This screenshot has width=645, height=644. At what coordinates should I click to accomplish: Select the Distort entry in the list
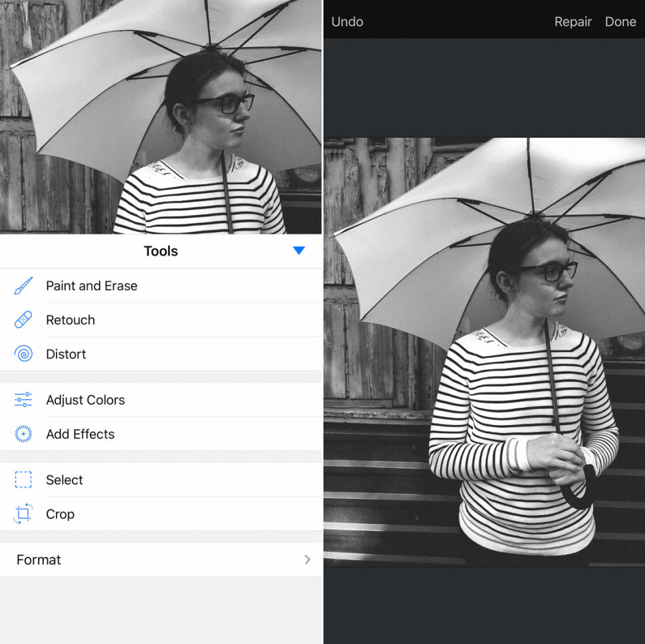click(66, 354)
